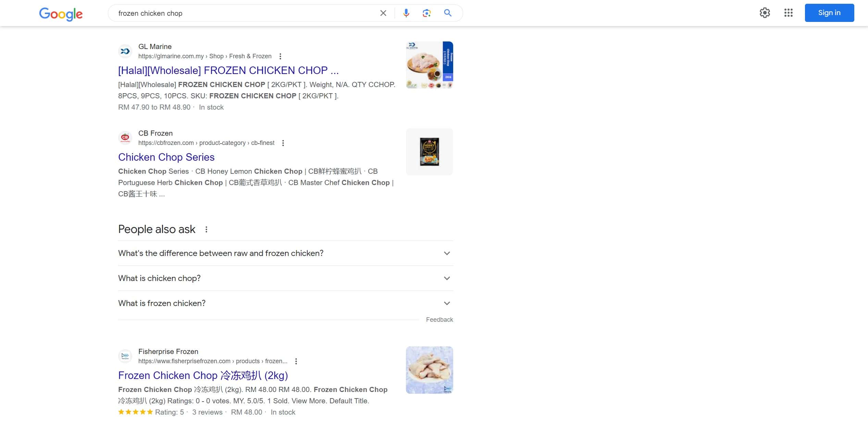Viewport: 868px width, 429px height.
Task: Expand What is chicken chop question
Action: (285, 278)
